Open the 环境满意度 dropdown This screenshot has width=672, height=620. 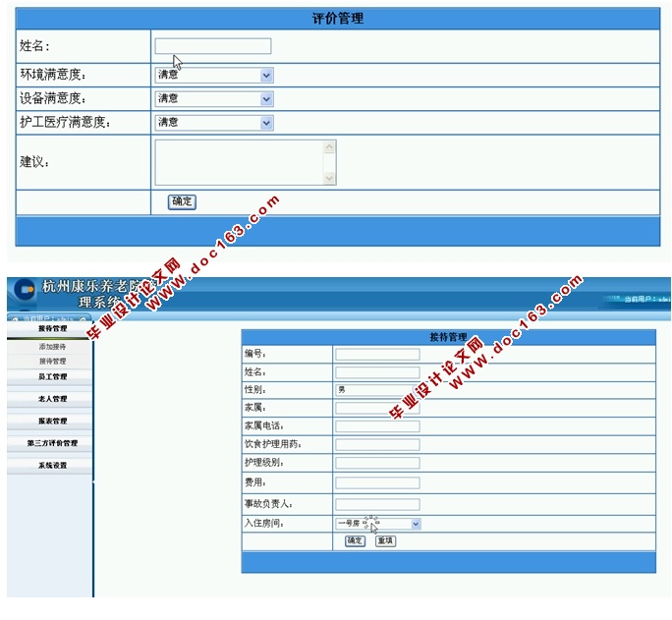[x=214, y=75]
